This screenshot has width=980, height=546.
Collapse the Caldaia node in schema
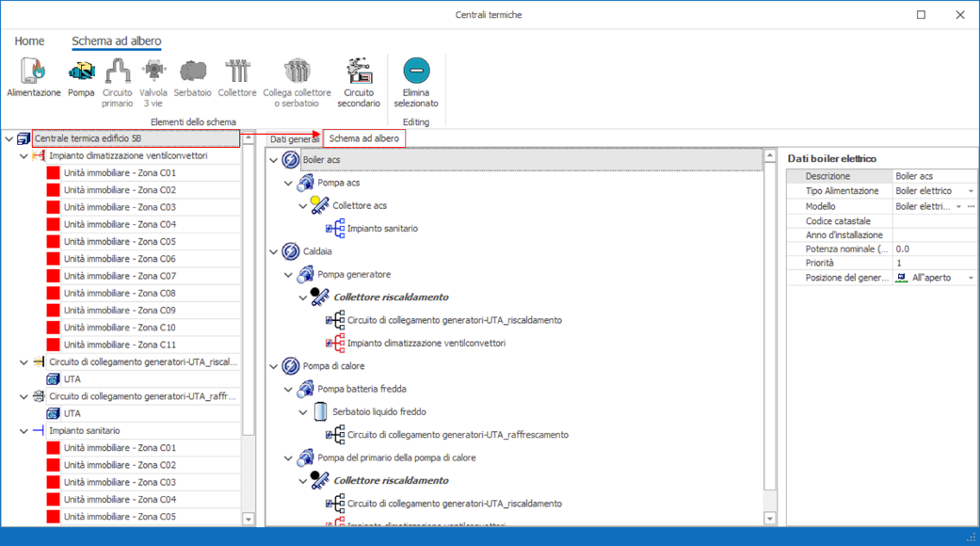[274, 252]
